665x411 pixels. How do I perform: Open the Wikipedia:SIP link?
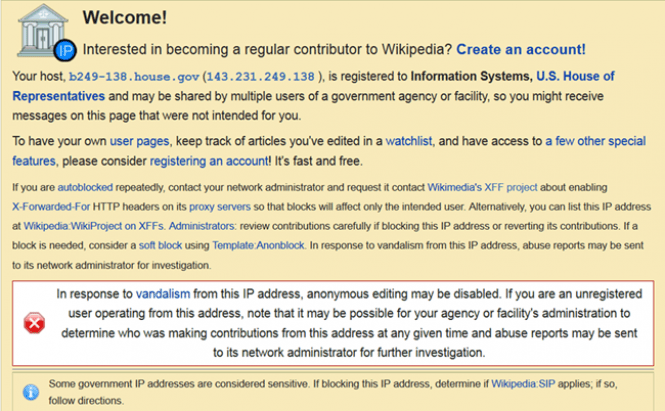tap(523, 384)
